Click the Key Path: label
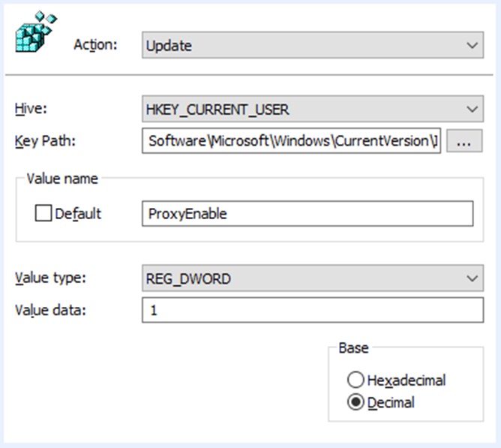 click(46, 140)
